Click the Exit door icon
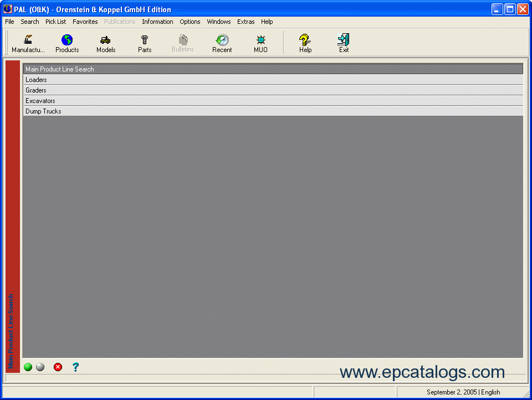 tap(344, 43)
